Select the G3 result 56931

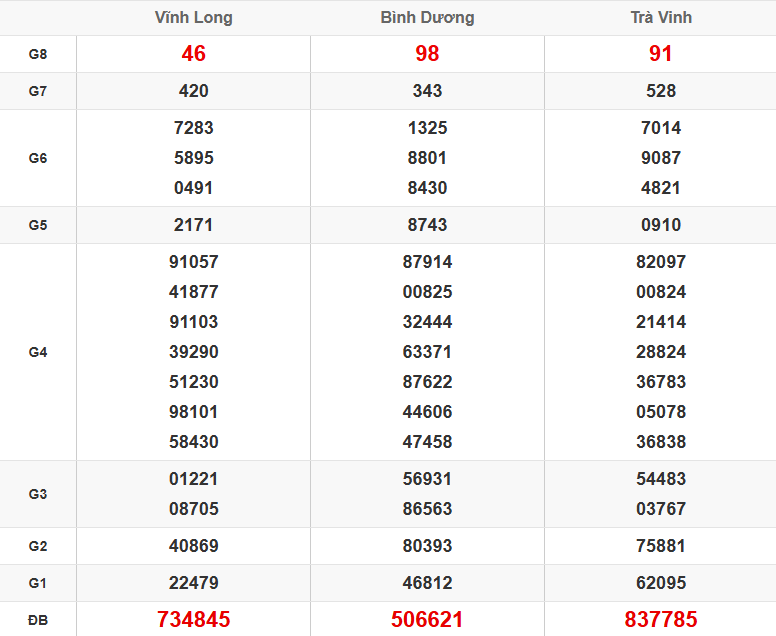(x=427, y=479)
